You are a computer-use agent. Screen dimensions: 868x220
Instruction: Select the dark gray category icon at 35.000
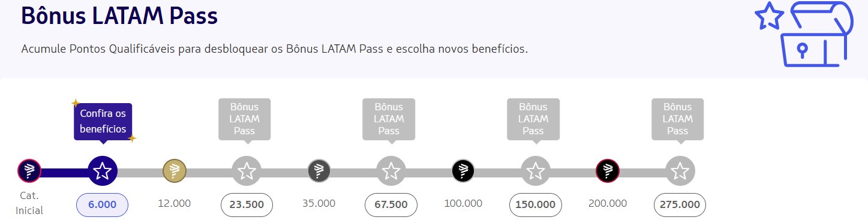tap(319, 171)
